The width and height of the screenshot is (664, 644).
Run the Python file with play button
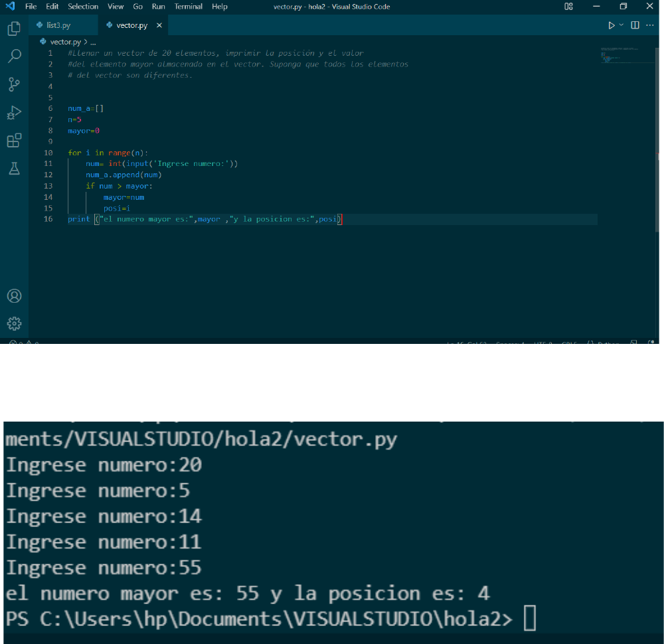[x=612, y=25]
